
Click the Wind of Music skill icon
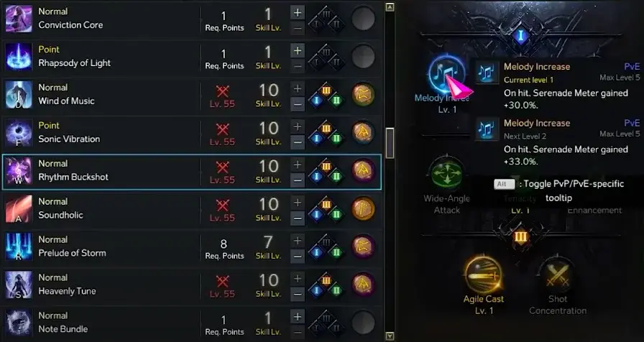(19, 95)
